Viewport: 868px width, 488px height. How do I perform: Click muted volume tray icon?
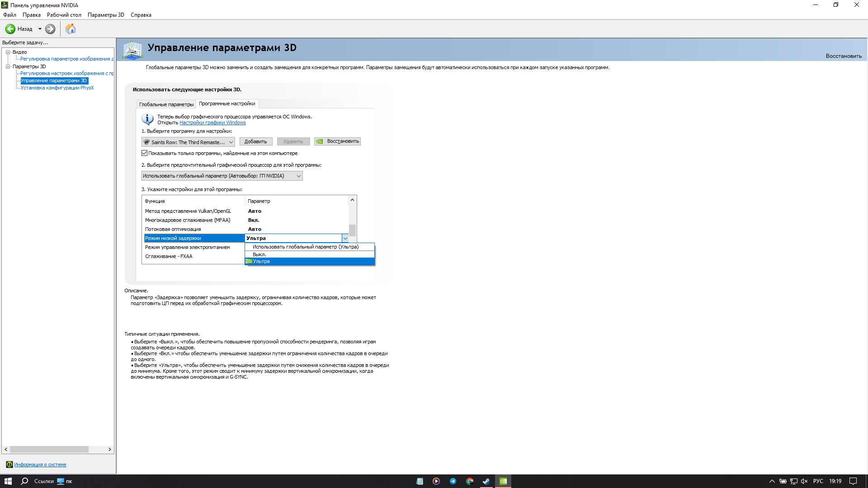pyautogui.click(x=804, y=481)
